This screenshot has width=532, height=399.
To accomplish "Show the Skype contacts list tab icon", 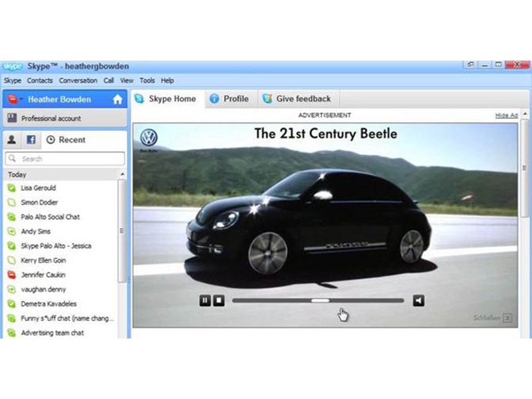I will pyautogui.click(x=12, y=140).
